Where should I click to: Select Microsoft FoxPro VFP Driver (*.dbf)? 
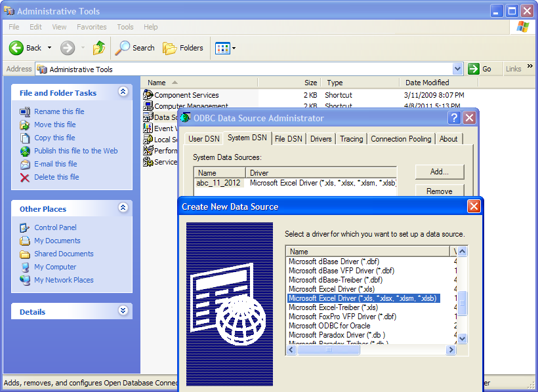(342, 317)
